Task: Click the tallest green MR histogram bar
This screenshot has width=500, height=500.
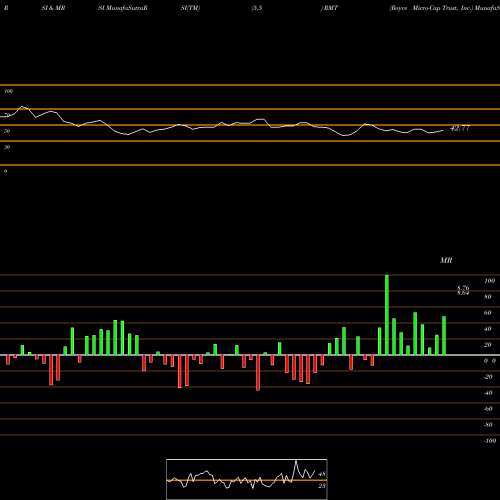Action: pos(387,315)
